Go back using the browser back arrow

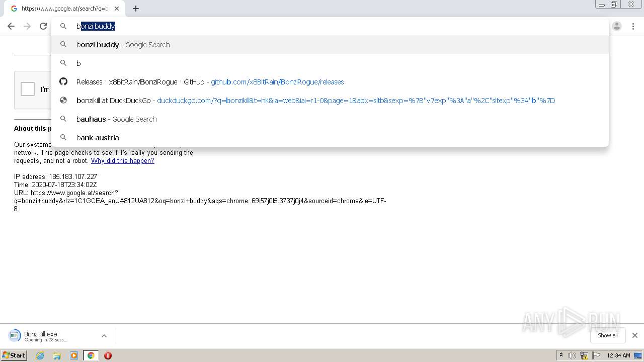point(11,26)
